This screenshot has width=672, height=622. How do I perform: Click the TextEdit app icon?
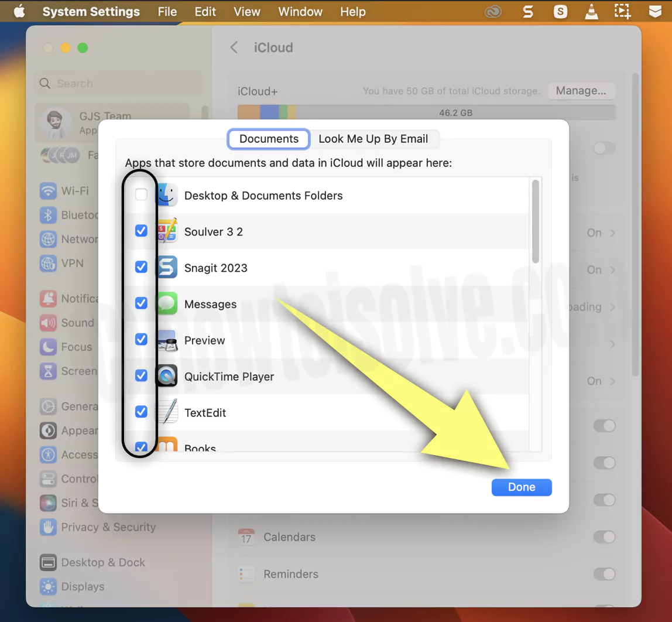tap(167, 412)
